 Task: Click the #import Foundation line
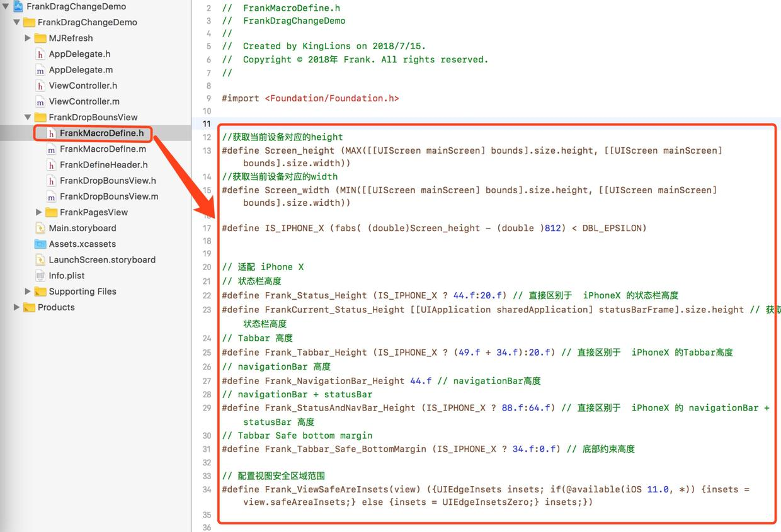[x=311, y=98]
